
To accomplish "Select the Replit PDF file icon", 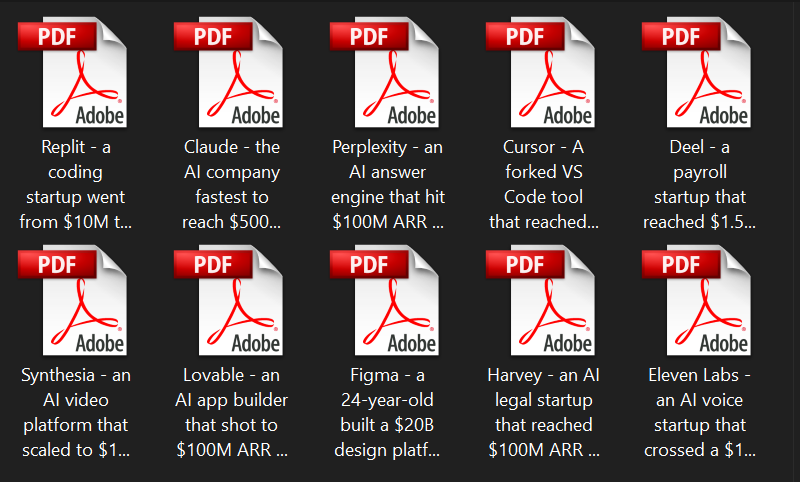I will point(72,72).
